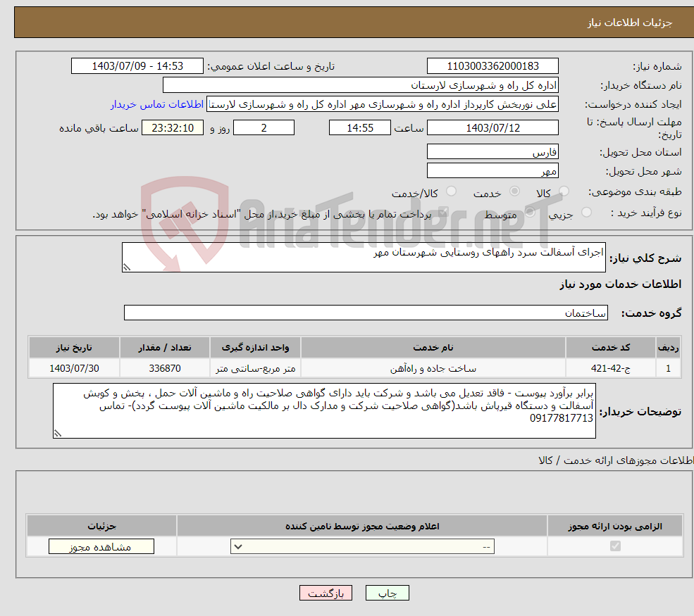The width and height of the screenshot is (694, 616).
Task: Select the کالا/خدمت radio button
Action: tap(451, 191)
